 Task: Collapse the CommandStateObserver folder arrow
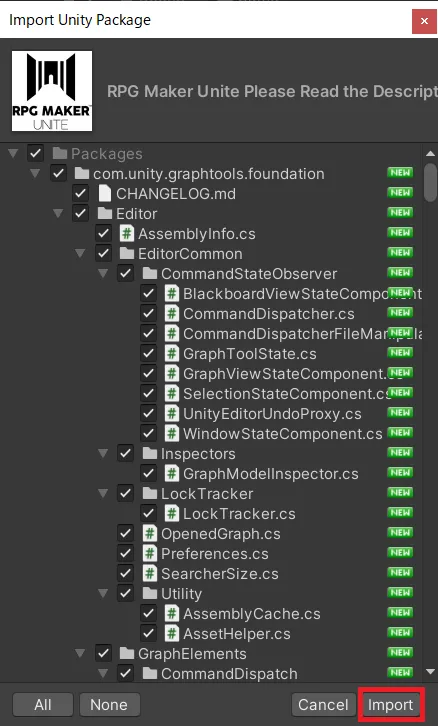(x=103, y=273)
